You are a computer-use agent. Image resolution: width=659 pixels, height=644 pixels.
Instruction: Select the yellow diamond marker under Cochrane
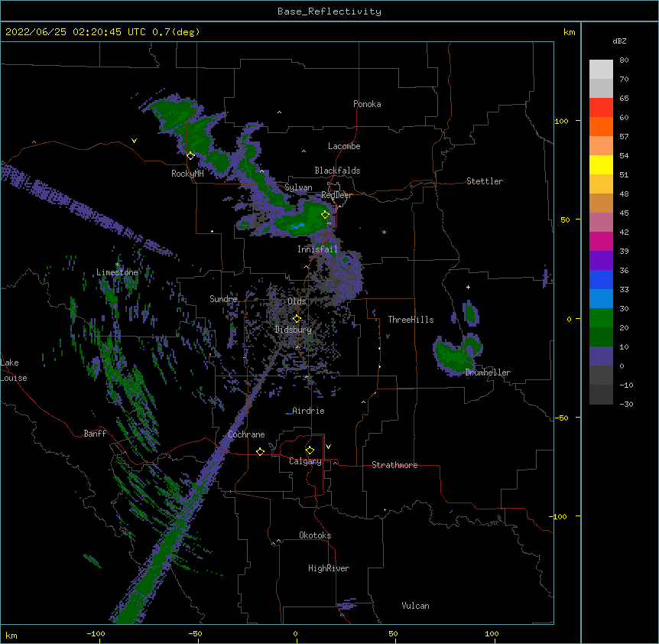click(260, 451)
